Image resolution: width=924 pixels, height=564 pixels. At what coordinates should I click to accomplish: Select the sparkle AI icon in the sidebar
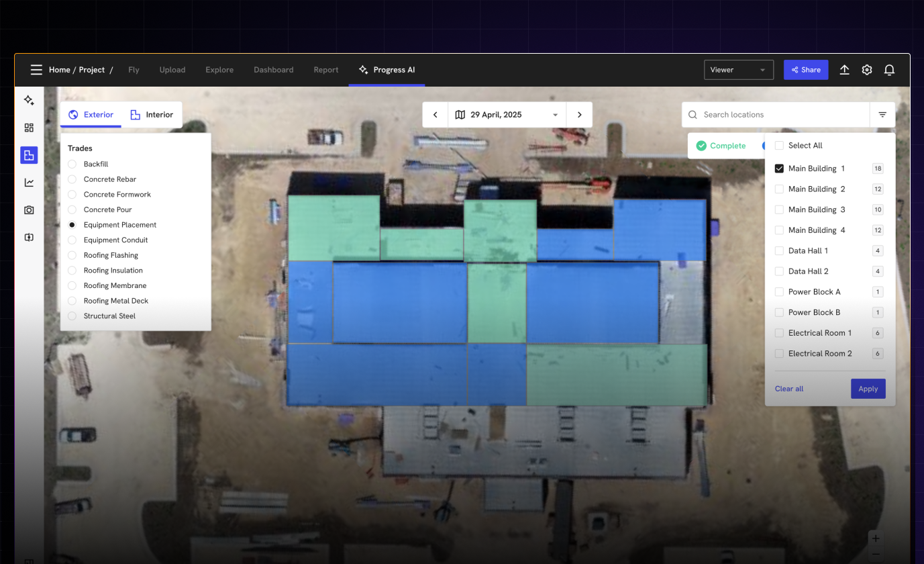[29, 99]
